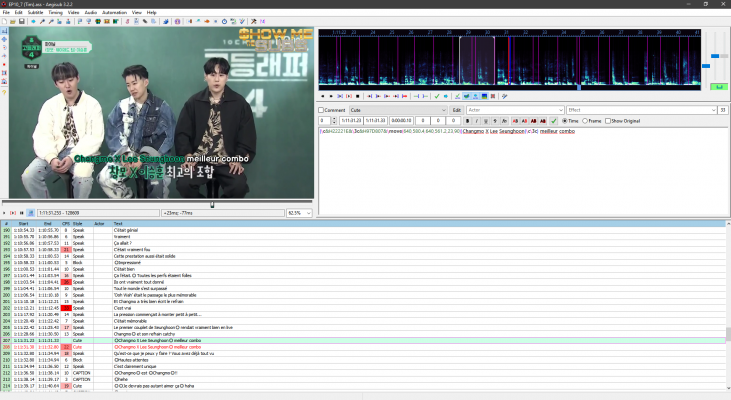This screenshot has height=400, width=731.
Task: Toggle audio auto-commit mode
Action: click(x=457, y=96)
